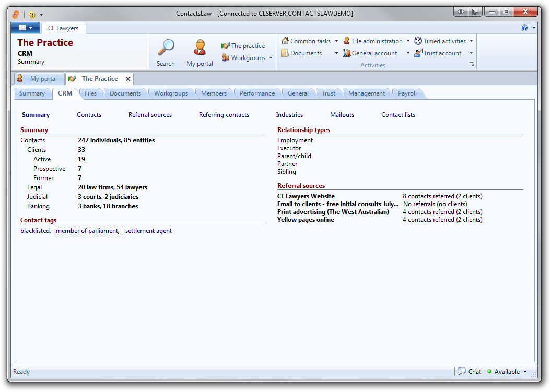Click the help question mark icon
Viewport: 551px width, 392px height.
(524, 28)
